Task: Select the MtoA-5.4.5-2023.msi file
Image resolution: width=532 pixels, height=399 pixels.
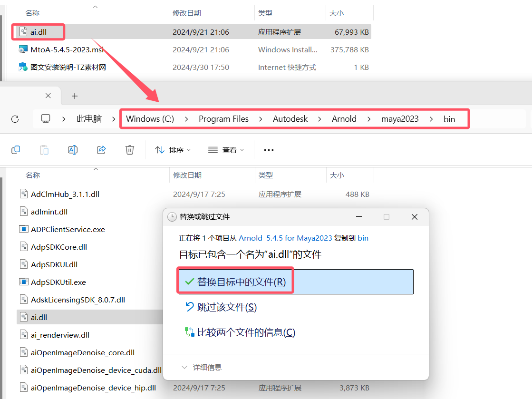Action: point(67,50)
